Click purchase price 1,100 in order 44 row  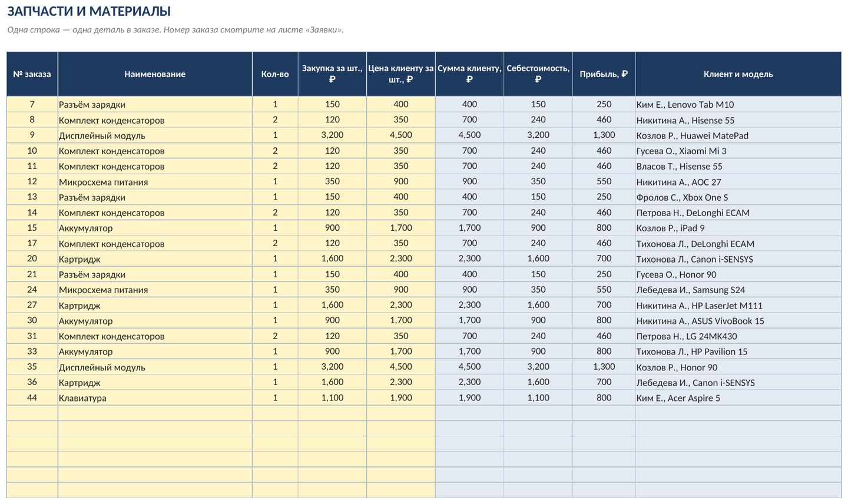click(332, 398)
